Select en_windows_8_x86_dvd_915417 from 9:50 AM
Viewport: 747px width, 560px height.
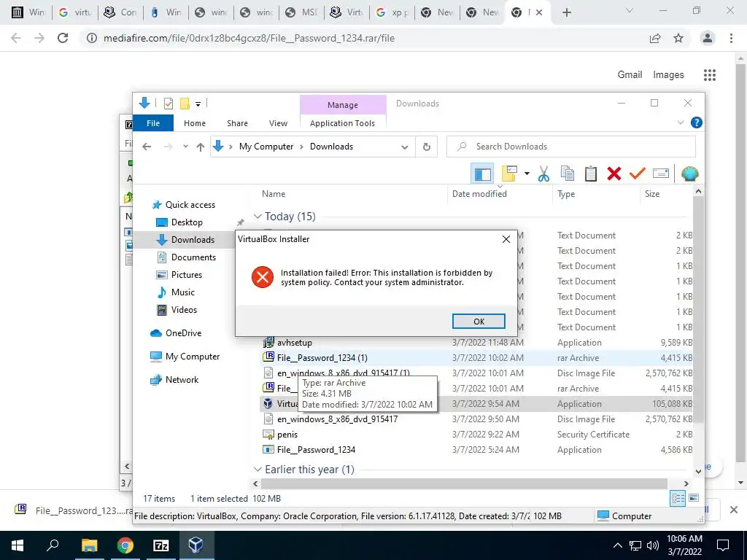point(337,419)
